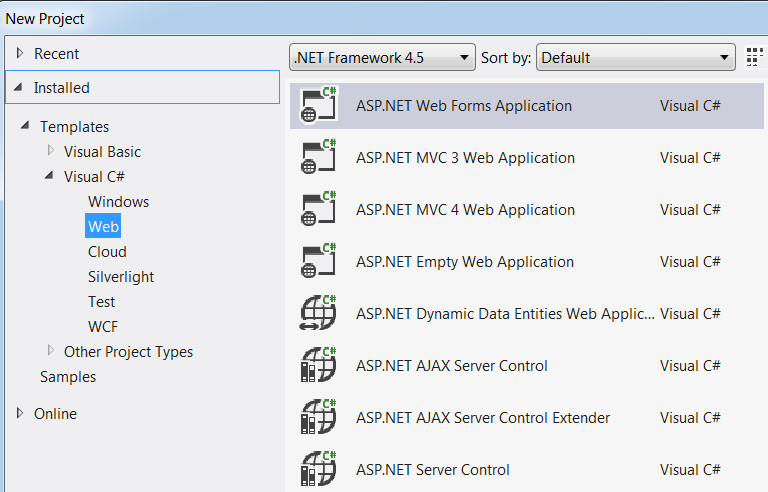
Task: Select the Templates tree node
Action: click(74, 126)
